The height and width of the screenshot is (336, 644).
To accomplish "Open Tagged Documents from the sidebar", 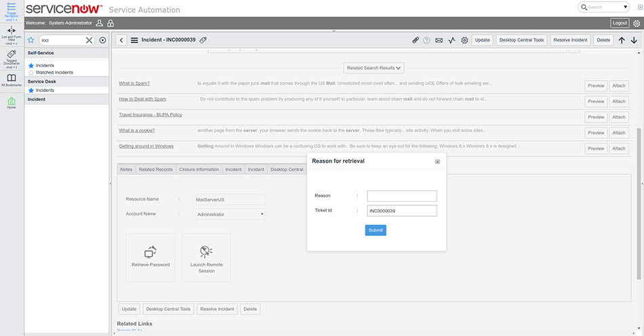I will (12, 59).
